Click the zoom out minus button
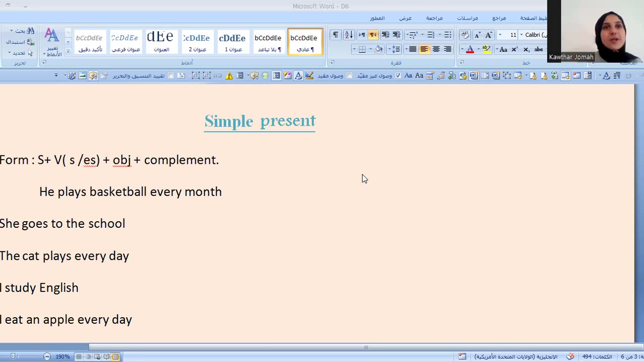Viewport: 644px width, 362px height. point(47,356)
